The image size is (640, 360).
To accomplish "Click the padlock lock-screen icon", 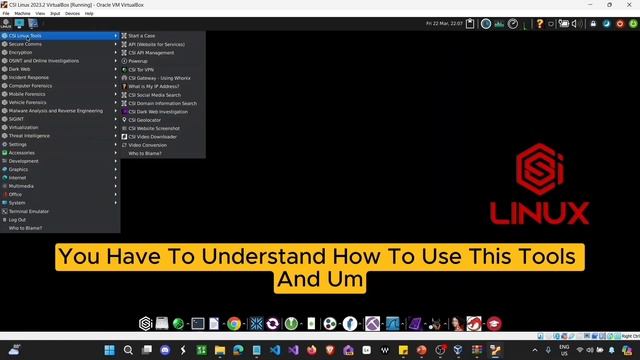I will tap(593, 24).
